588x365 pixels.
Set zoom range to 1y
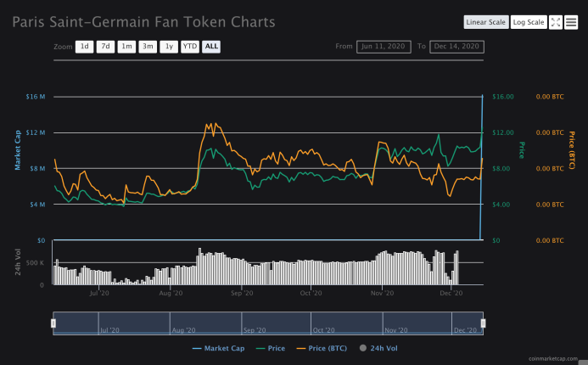(x=169, y=47)
